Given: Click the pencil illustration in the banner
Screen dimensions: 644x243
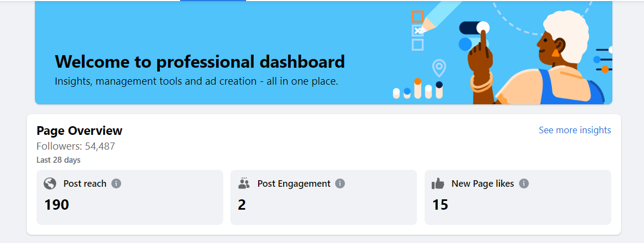Looking at the screenshot, I should pyautogui.click(x=443, y=15).
